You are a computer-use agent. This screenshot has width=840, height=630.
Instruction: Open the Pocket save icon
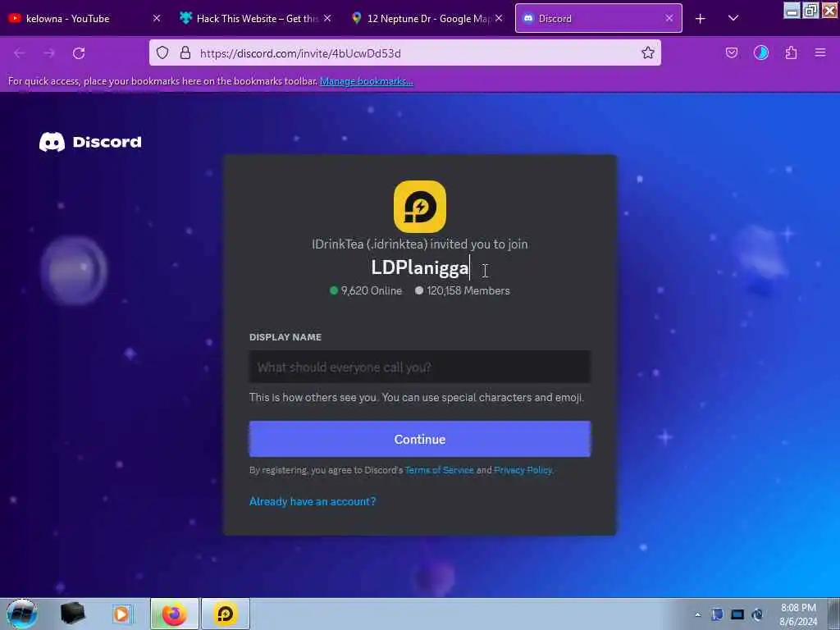coord(732,52)
